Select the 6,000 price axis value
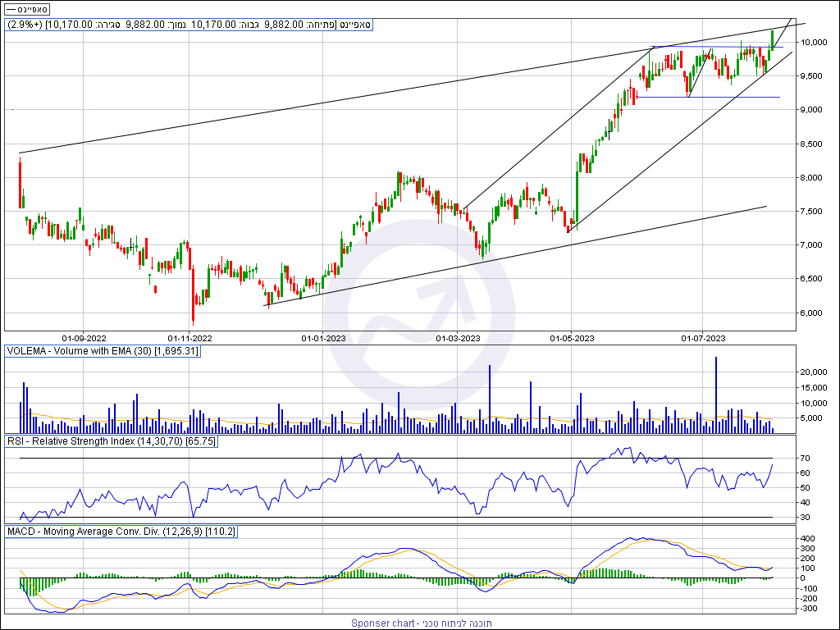Image resolution: width=840 pixels, height=630 pixels. tap(813, 313)
